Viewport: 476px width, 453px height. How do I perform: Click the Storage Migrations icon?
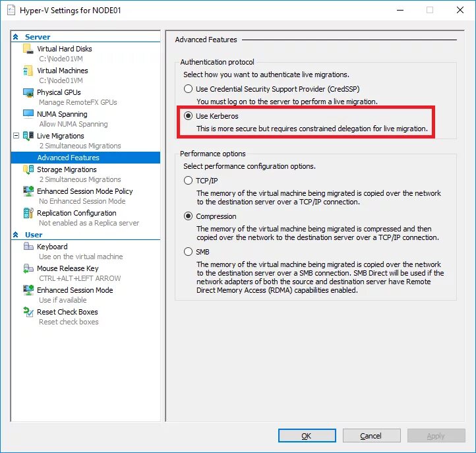coord(28,169)
